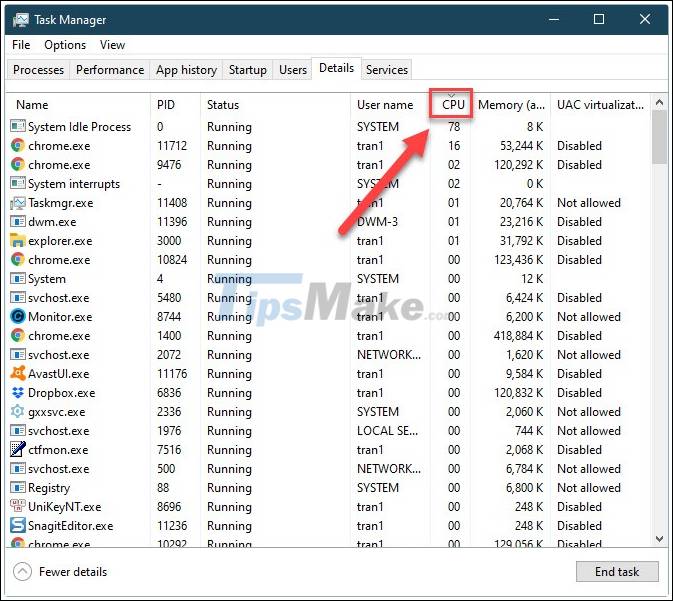Click memory value 53,244 K
Screen dimensions: 673x601
[x=521, y=146]
